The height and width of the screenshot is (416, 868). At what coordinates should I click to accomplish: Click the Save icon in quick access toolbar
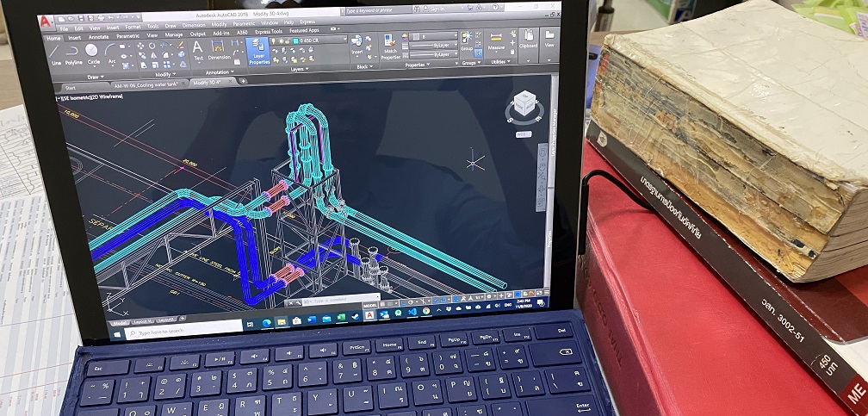[x=81, y=19]
